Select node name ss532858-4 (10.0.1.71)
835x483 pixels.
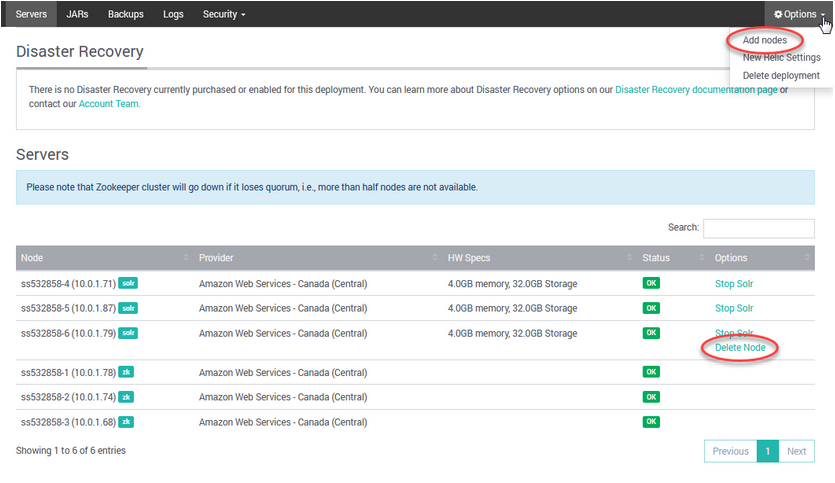tap(68, 284)
